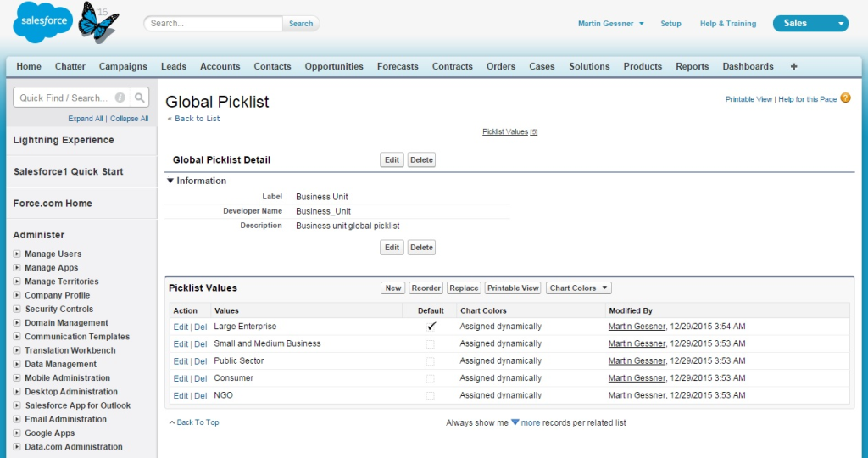Image resolution: width=868 pixels, height=458 pixels.
Task: Click the Salesforce cloud logo
Action: pos(42,23)
